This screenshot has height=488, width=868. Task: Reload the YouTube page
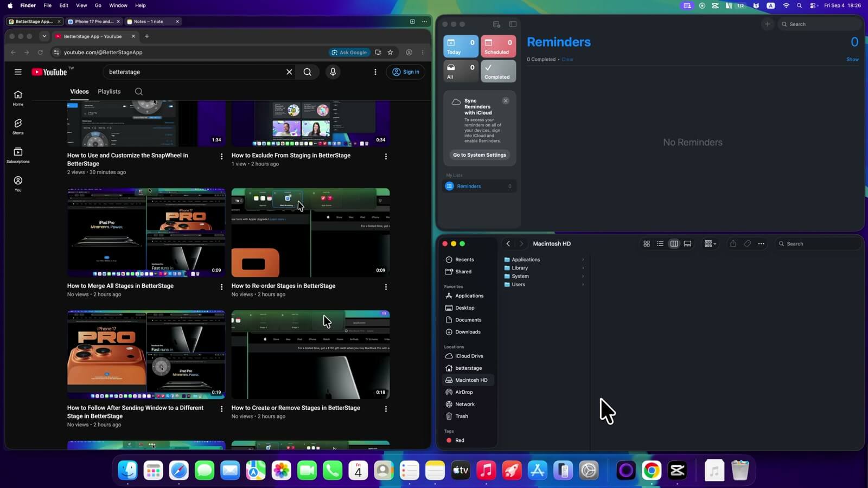40,52
